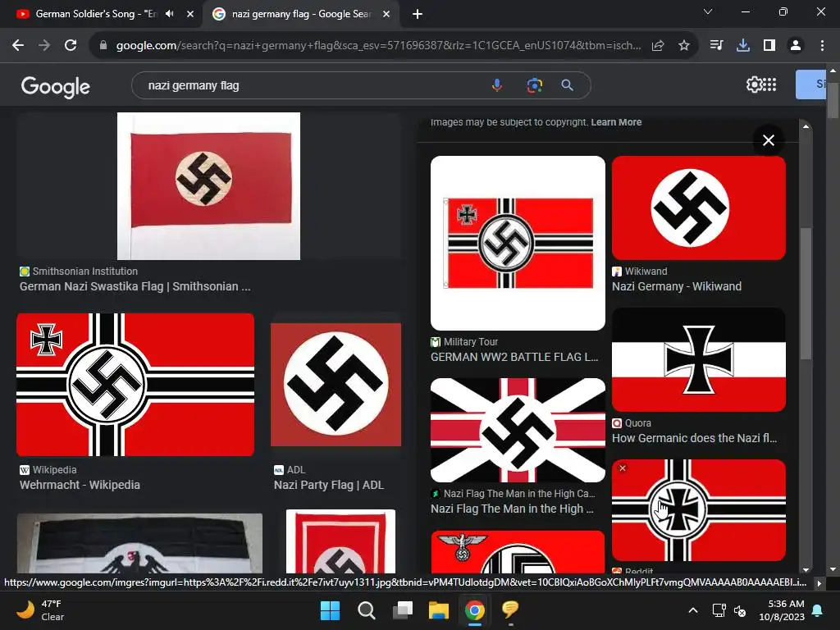Search by voice microphone icon
840x630 pixels.
pos(497,85)
